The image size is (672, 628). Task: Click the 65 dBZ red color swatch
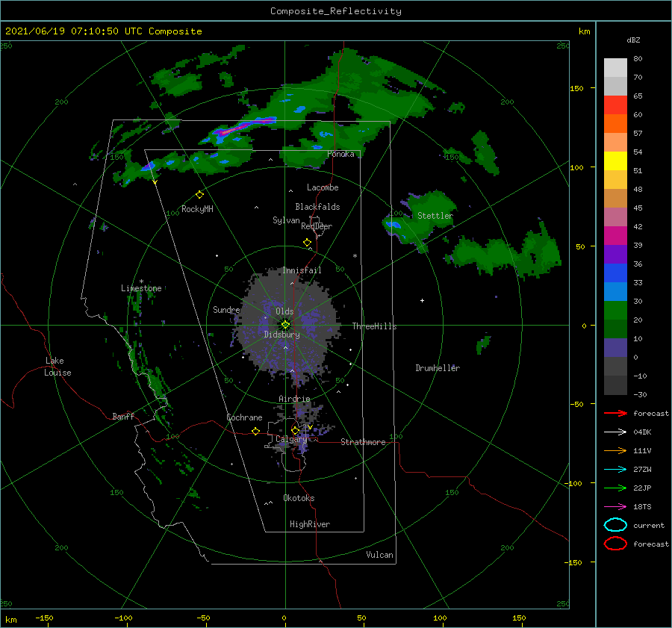(615, 105)
